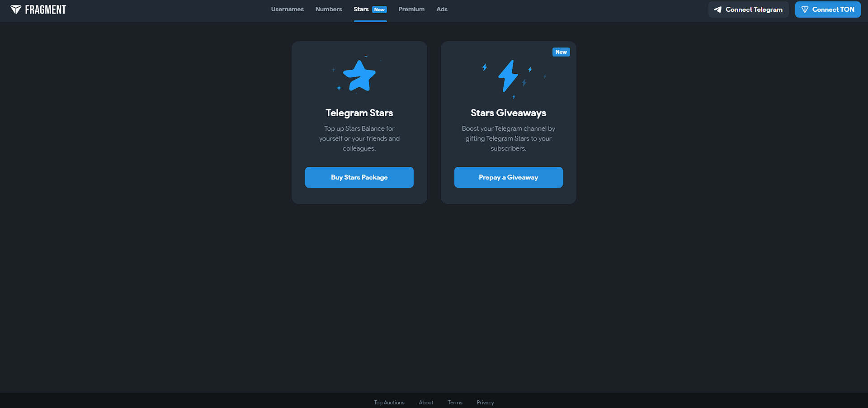Screen dimensions: 868x408
Task: Open the Ads tab
Action: click(442, 9)
